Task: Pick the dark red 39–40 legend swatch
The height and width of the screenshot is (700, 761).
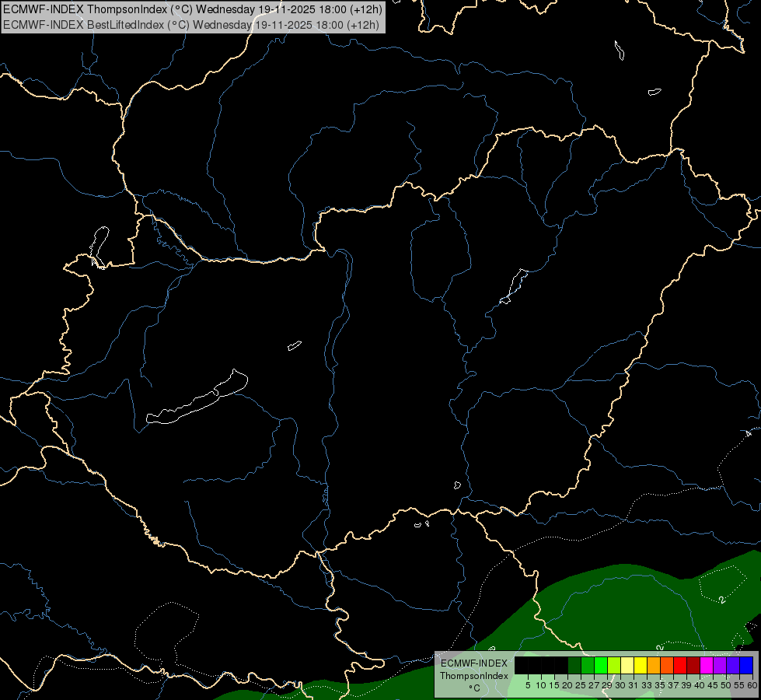Action: 693,665
